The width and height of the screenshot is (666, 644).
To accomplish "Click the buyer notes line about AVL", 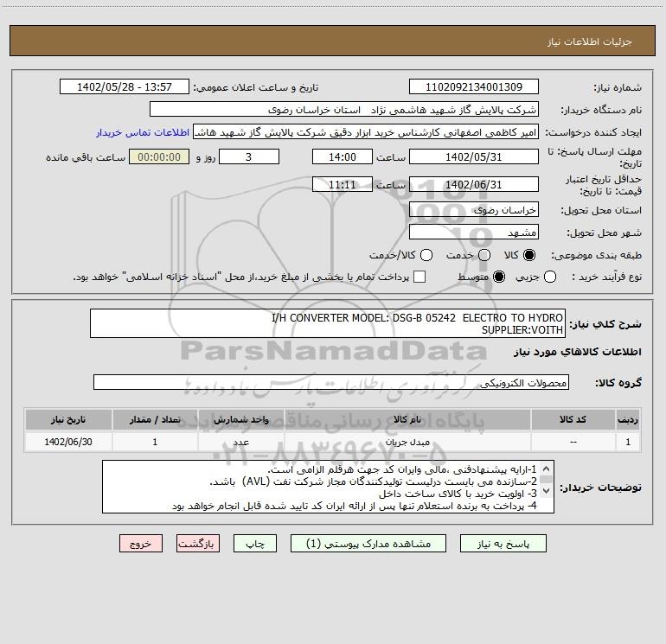I will (373, 481).
